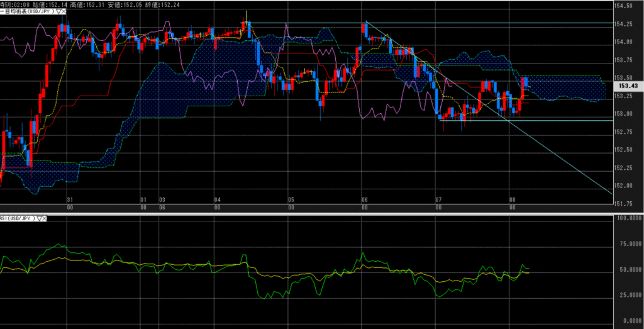
Task: Click the 04 date marker on time axis
Action: (217, 199)
